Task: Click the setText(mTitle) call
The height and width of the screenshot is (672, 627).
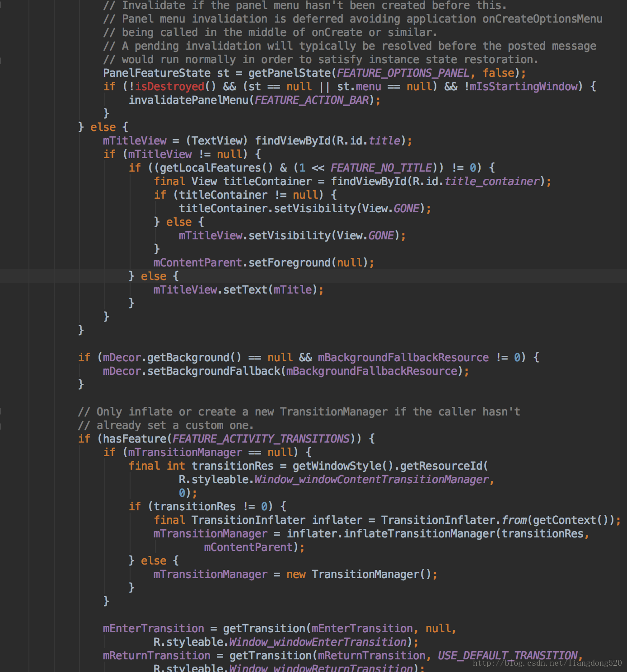Action: tap(270, 290)
